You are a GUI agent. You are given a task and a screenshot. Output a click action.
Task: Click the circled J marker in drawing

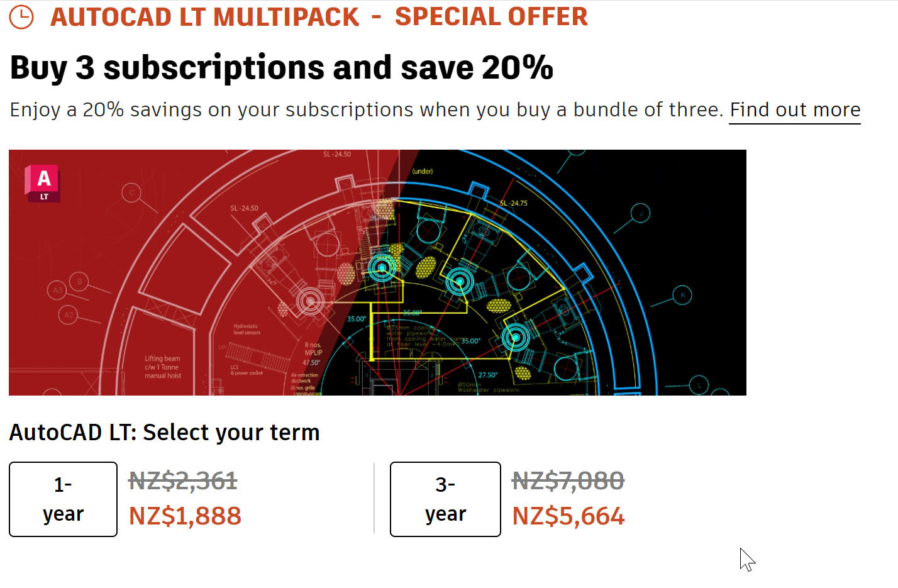pos(641,213)
